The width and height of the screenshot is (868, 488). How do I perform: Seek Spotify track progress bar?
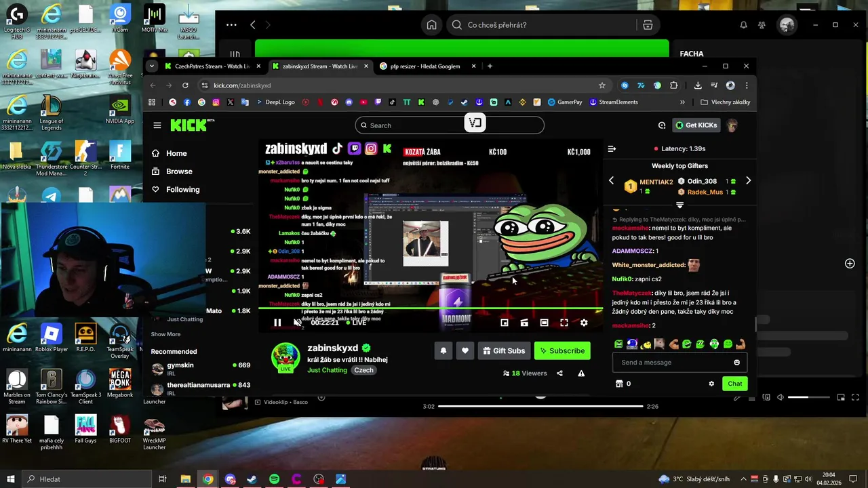pyautogui.click(x=540, y=407)
